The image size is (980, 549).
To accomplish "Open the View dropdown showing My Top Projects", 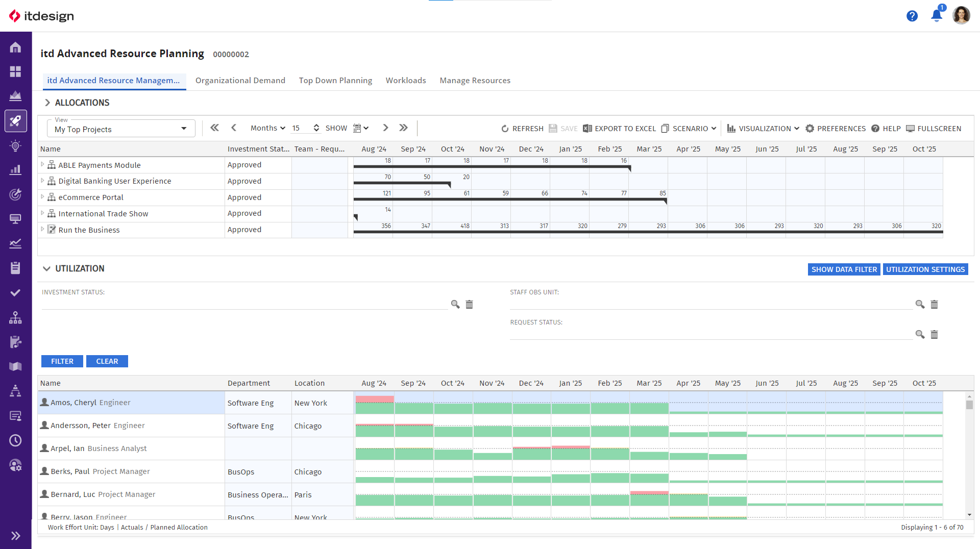I will 121,129.
